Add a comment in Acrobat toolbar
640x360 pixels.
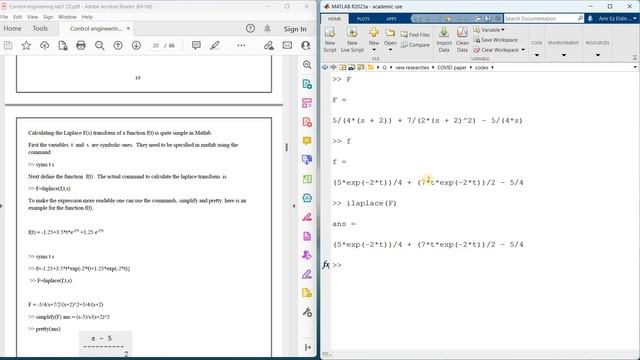click(x=196, y=46)
